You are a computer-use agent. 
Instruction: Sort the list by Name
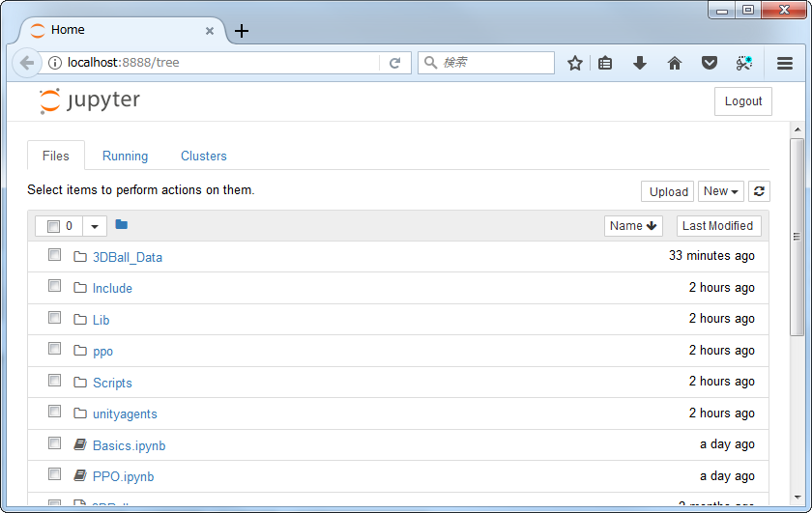click(x=633, y=226)
